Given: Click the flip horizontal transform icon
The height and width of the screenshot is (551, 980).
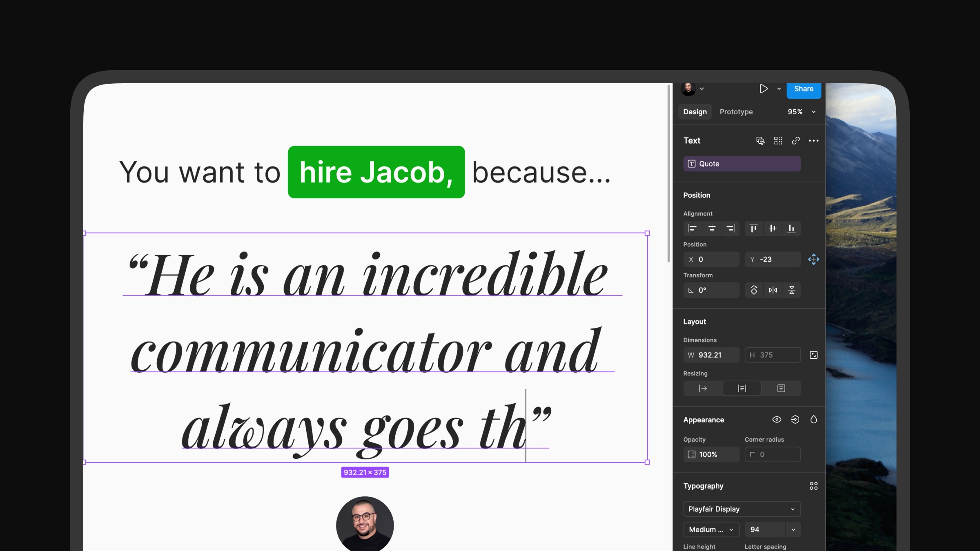Looking at the screenshot, I should tap(773, 290).
